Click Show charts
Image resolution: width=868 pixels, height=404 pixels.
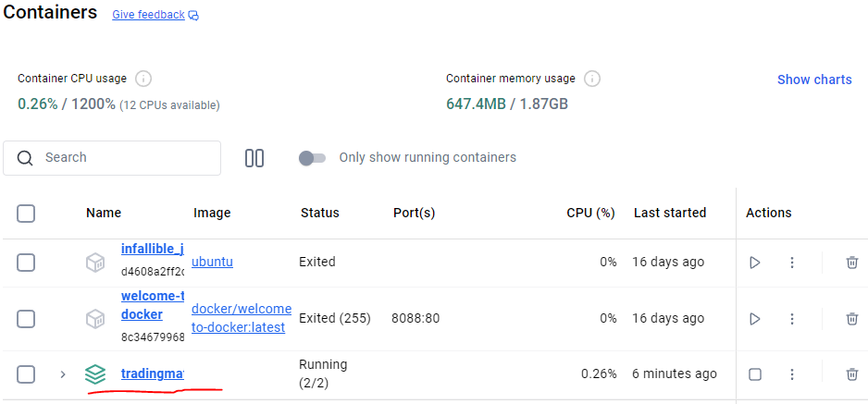click(814, 80)
